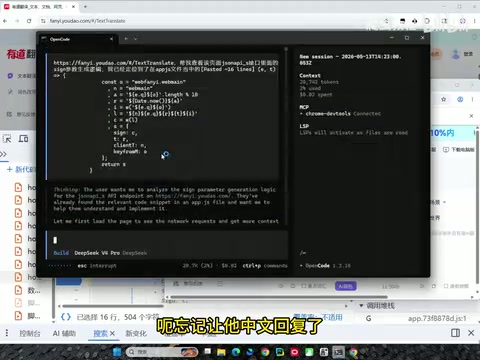Viewport: 480px width, 360px height.
Task: Go back in the browser toolbar
Action: click(x=5, y=21)
